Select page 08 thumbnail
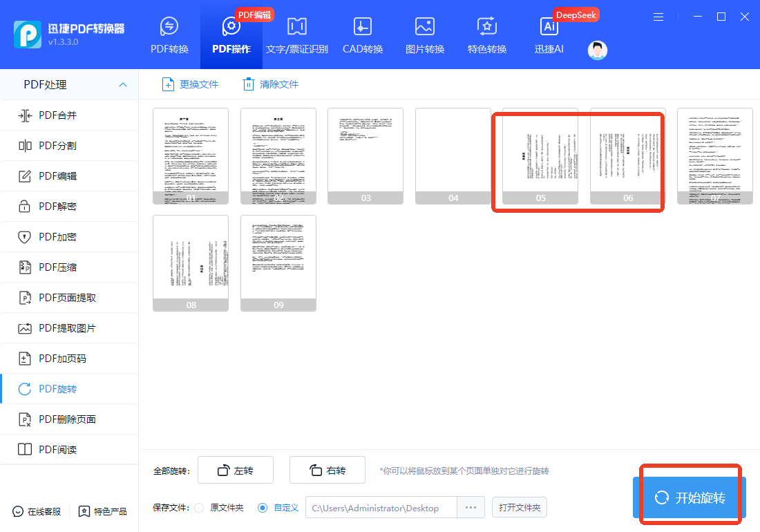 tap(191, 263)
